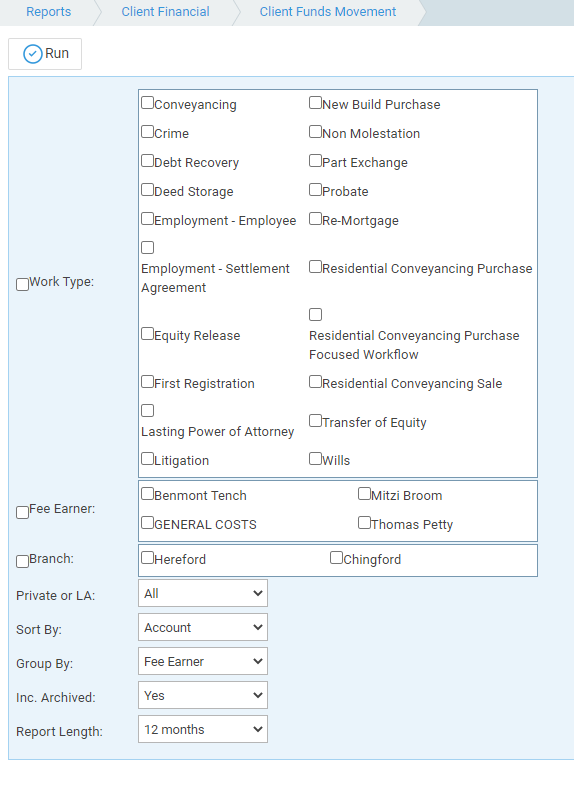Open the Report Length 12 months dropdown
The height and width of the screenshot is (809, 574).
pyautogui.click(x=203, y=729)
